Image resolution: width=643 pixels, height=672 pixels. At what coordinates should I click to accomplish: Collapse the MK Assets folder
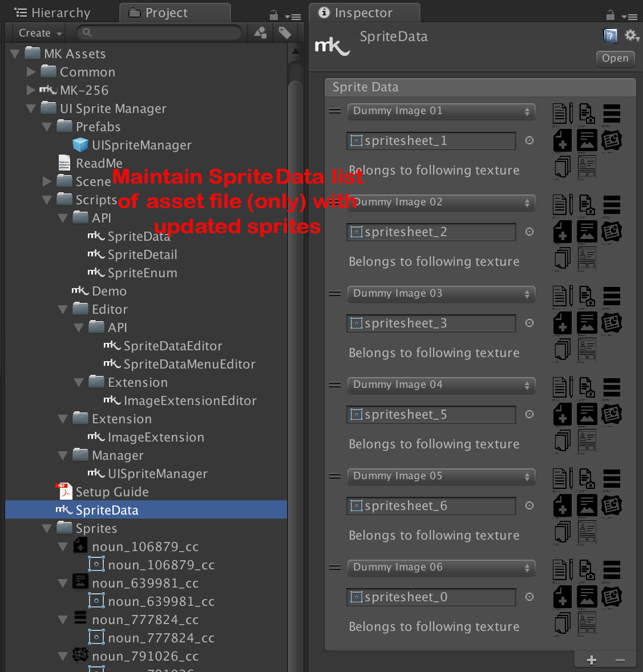point(15,54)
